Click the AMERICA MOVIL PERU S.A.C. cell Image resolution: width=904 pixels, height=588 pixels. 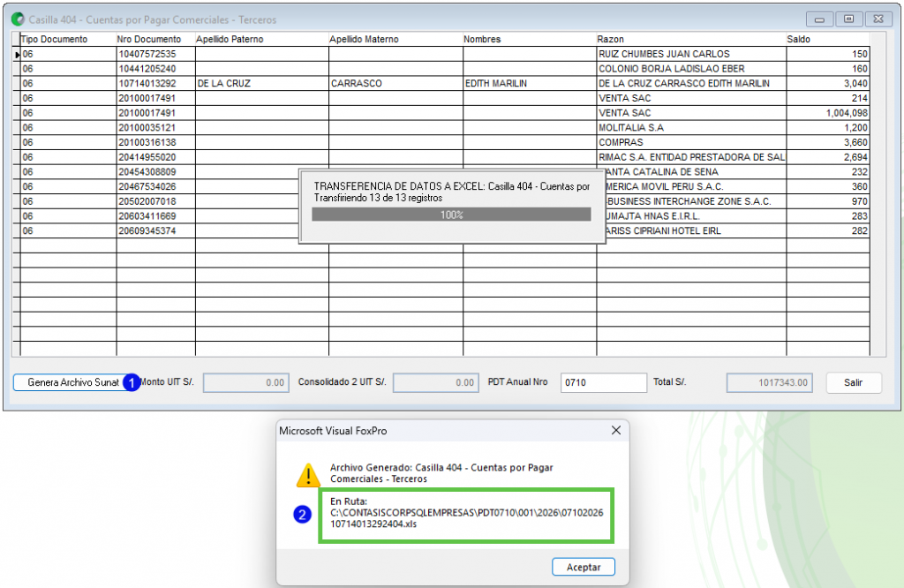coord(696,187)
